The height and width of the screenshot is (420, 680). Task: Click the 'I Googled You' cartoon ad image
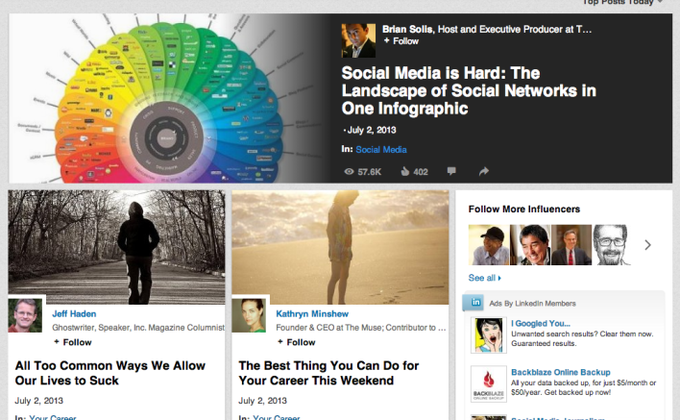pos(489,335)
